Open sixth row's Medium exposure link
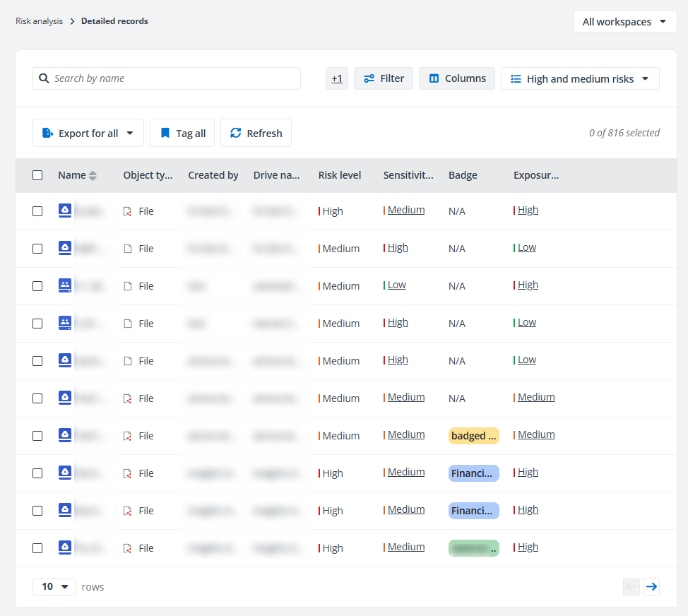688x616 pixels. (536, 397)
